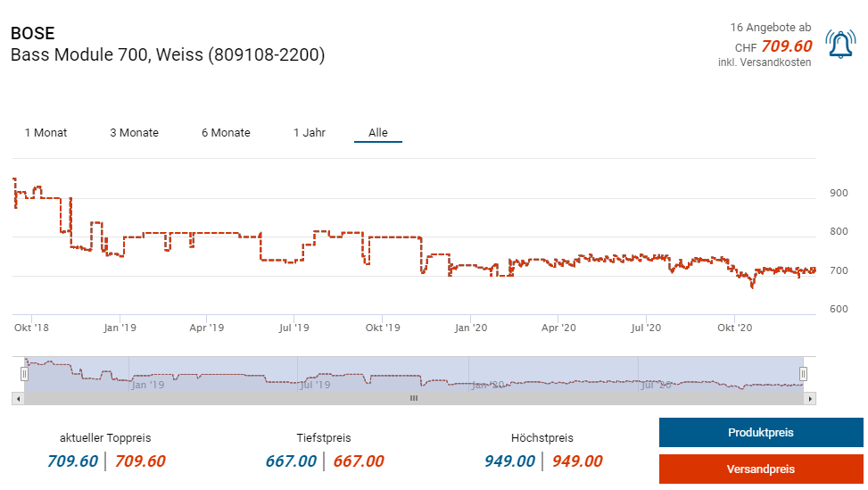This screenshot has width=868, height=490.
Task: Choose the 1 Jahr time range
Action: click(x=309, y=133)
